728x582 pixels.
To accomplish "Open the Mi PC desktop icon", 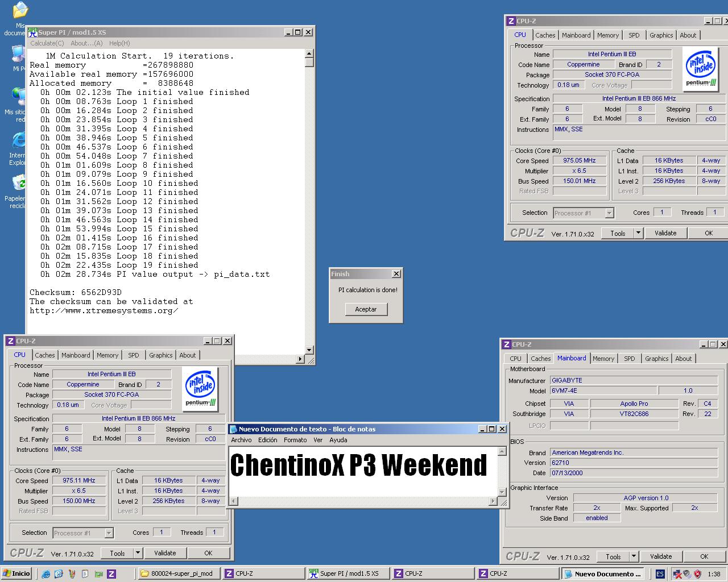I will point(18,55).
